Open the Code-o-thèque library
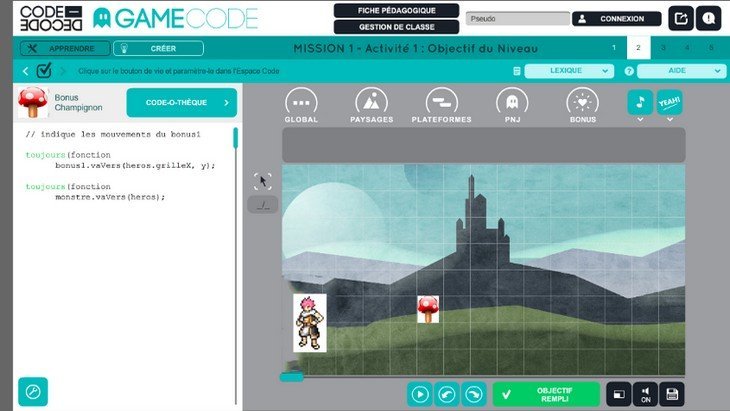This screenshot has width=730, height=411. (182, 102)
